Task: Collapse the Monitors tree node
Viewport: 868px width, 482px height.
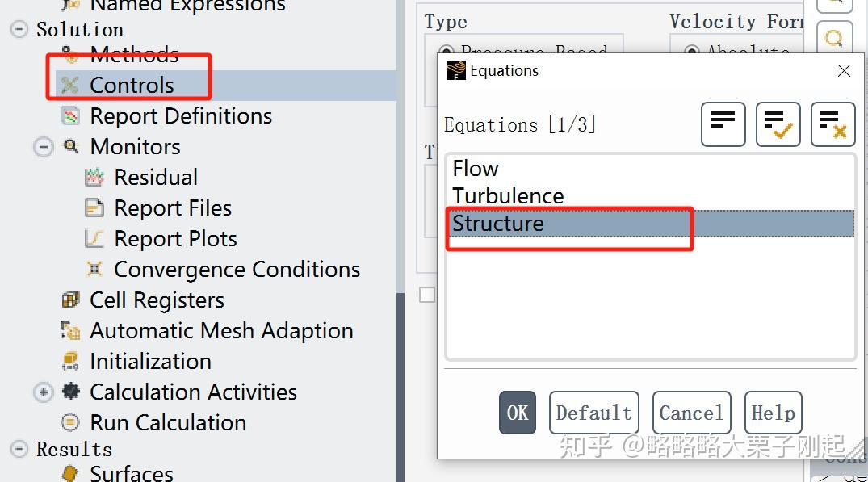Action: pos(43,147)
